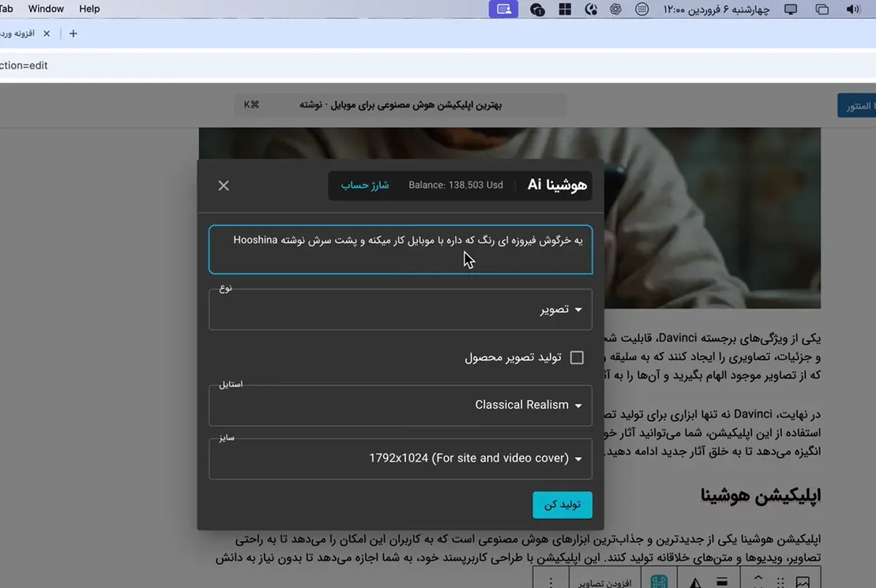The image size is (876, 588).
Task: Click the blue Elementor button at top right
Action: [856, 106]
